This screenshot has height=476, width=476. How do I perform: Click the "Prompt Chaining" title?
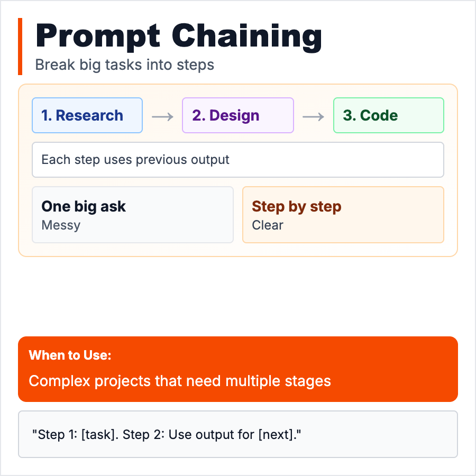point(179,37)
